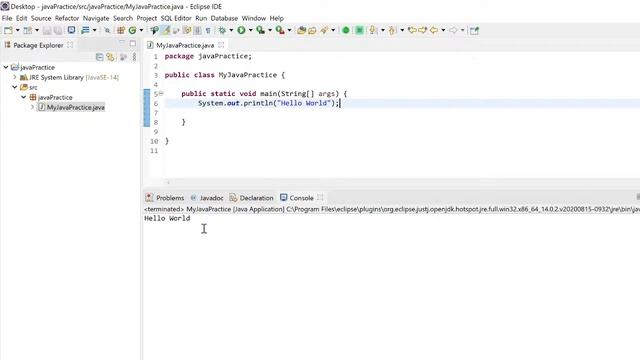Click the green Run button
The image size is (640, 360).
coord(241,30)
